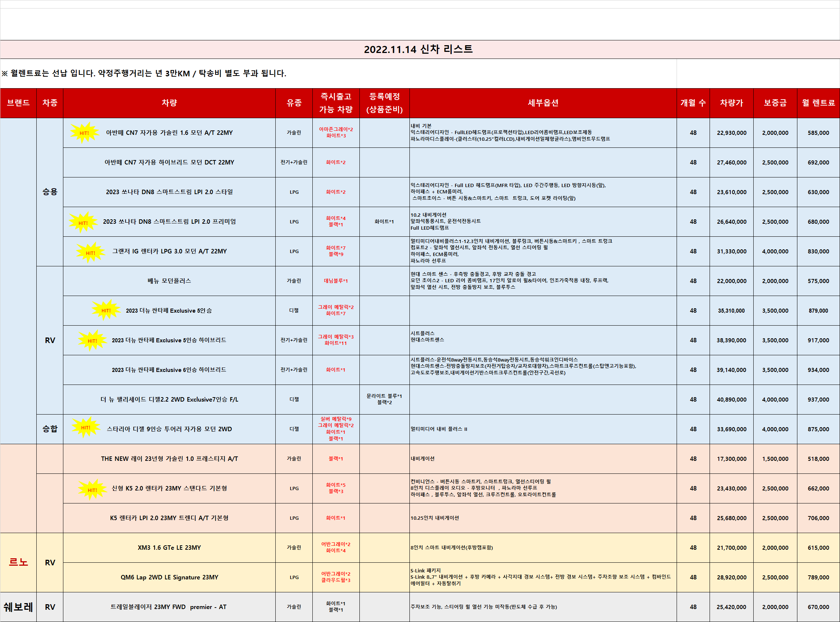Image resolution: width=840 pixels, height=622 pixels.
Task: Select the monthly rent '518,000'
Action: [819, 459]
